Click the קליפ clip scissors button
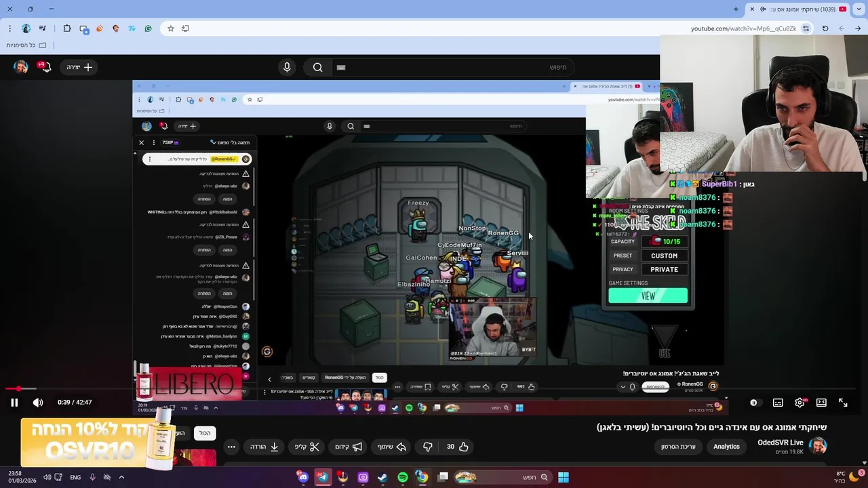The height and width of the screenshot is (488, 868). pos(307,447)
